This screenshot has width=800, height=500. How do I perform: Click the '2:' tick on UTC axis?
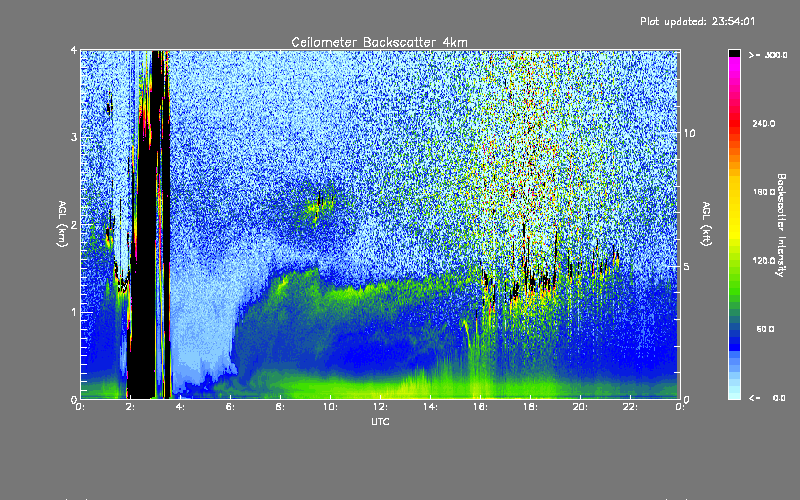pyautogui.click(x=130, y=407)
